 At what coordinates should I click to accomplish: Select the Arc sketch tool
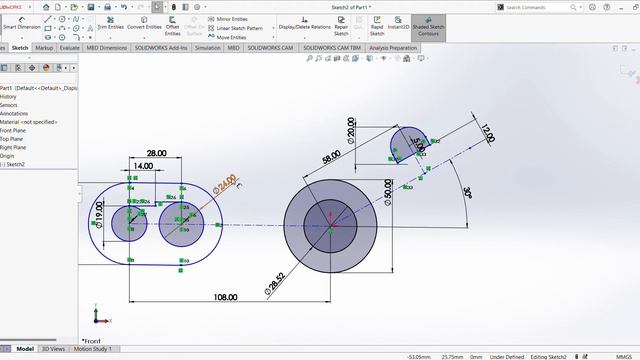62,28
